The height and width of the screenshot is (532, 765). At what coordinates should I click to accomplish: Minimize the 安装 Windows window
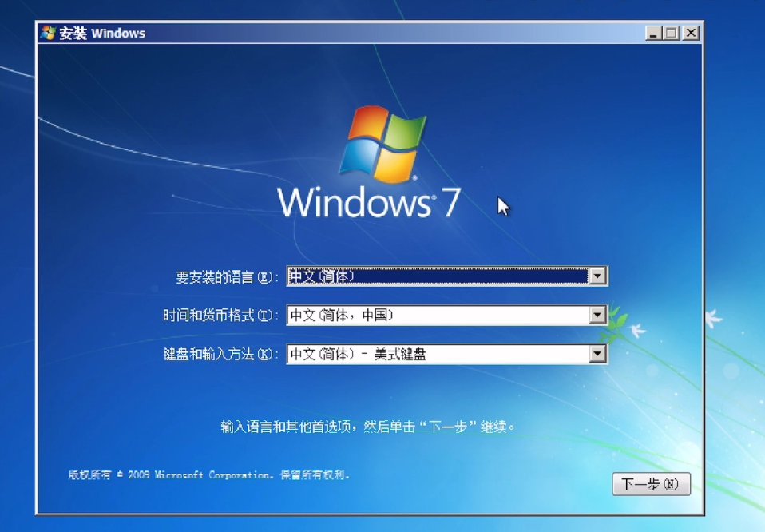coord(653,34)
